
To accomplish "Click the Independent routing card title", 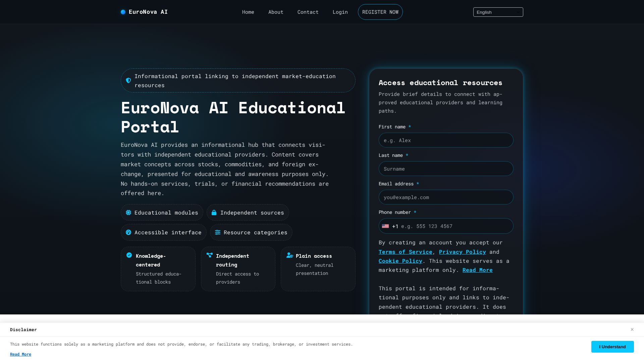I will 232,260.
